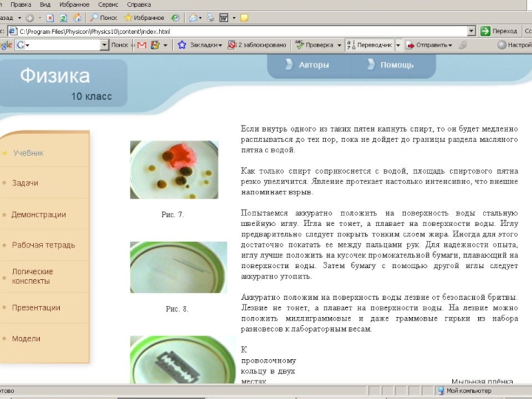The image size is (532, 399).
Task: Open Избранное star in the toolbar
Action: click(x=144, y=18)
